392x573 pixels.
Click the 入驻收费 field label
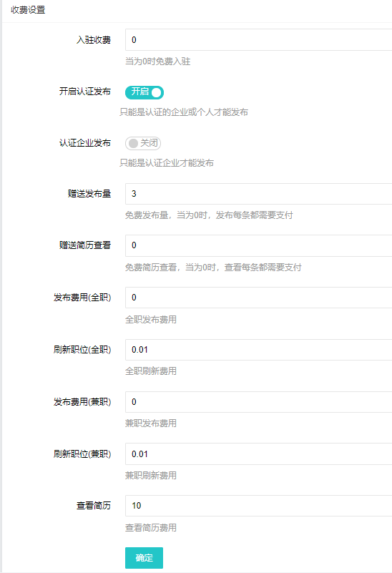[x=94, y=40]
